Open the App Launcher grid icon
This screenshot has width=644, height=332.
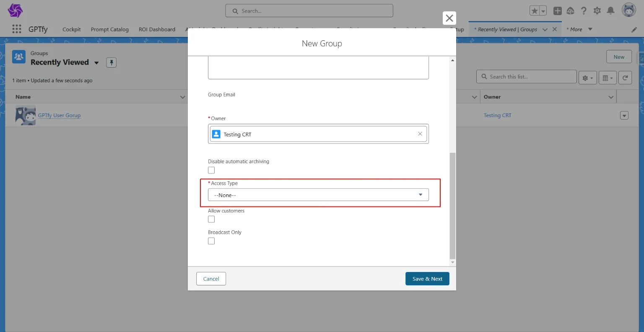click(x=17, y=29)
